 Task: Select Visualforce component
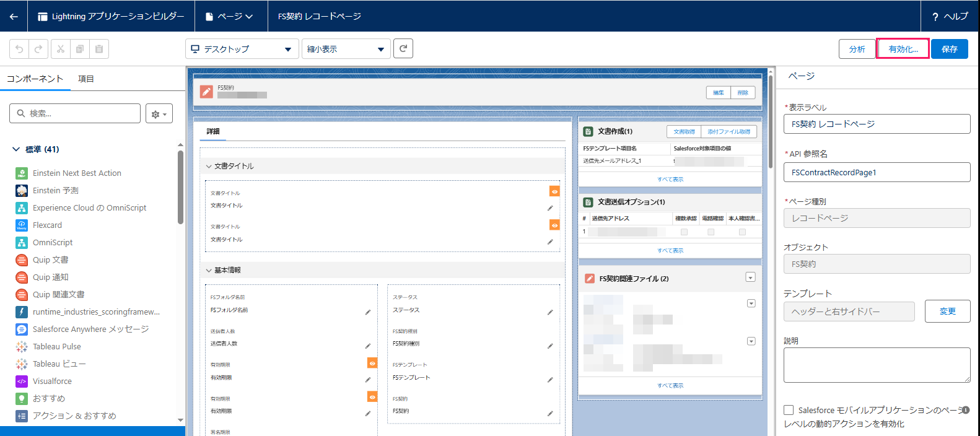[x=43, y=381]
